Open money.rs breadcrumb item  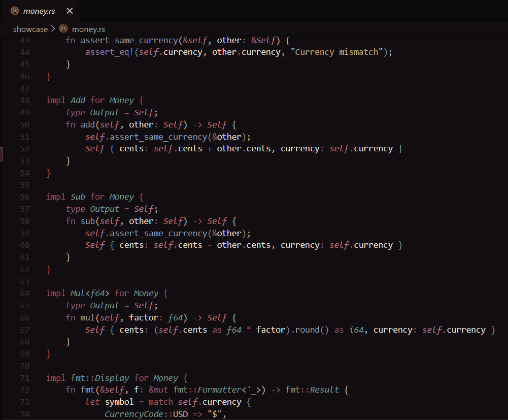coord(88,29)
